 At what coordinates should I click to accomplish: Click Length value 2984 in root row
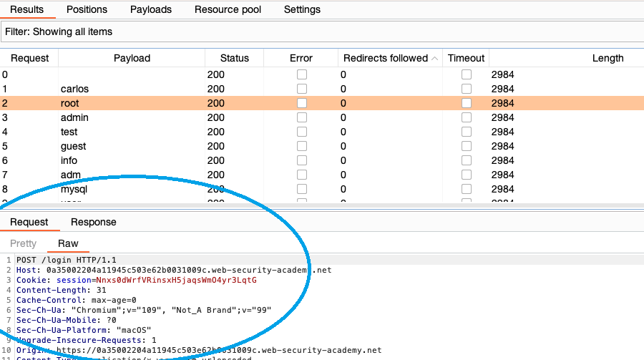[x=503, y=103]
